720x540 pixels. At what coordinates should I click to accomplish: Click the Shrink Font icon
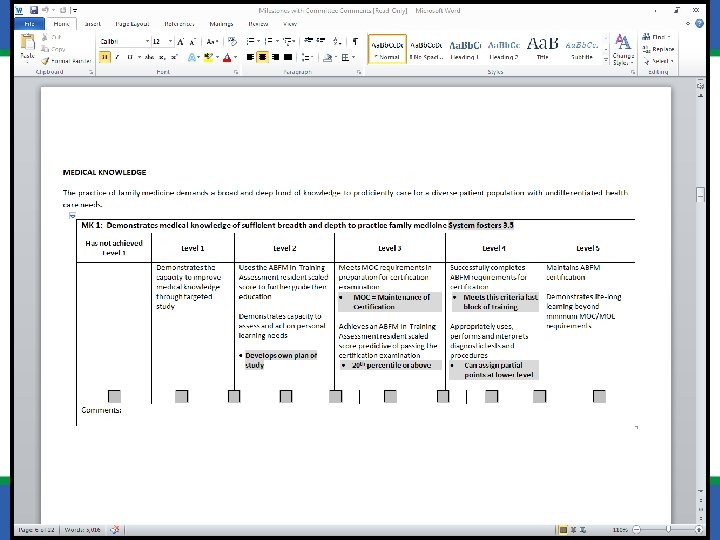[x=192, y=42]
